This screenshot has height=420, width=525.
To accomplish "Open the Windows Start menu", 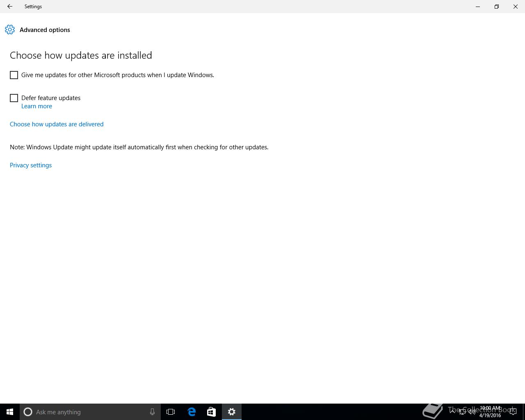I will pyautogui.click(x=10, y=412).
